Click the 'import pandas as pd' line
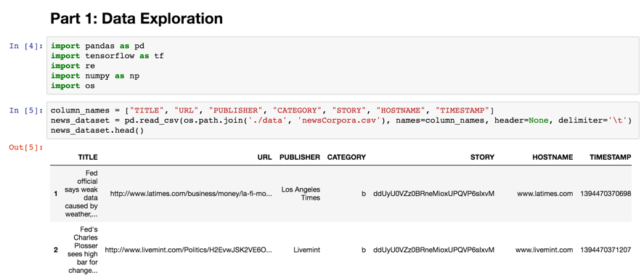 [x=98, y=46]
